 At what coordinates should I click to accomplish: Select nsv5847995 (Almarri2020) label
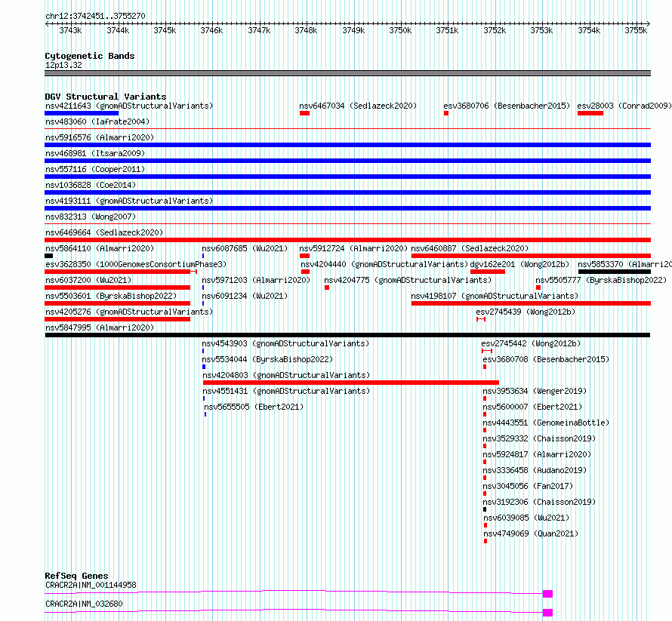point(100,327)
